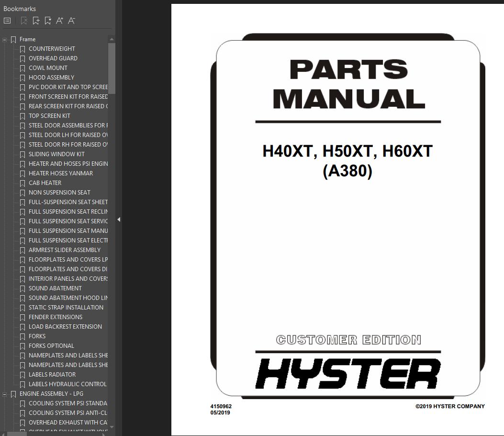Click the add new bookmark icon
The width and height of the screenshot is (504, 436).
[36, 21]
